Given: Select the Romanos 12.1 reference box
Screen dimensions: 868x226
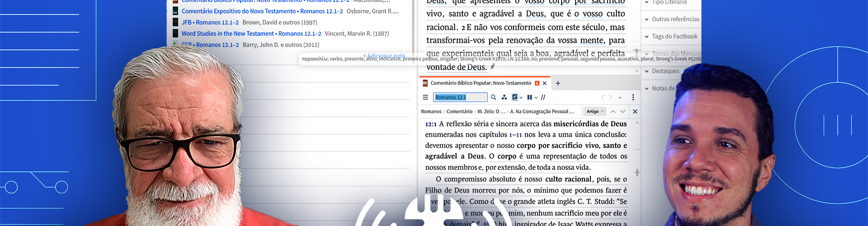Looking at the screenshot, I should [460, 97].
